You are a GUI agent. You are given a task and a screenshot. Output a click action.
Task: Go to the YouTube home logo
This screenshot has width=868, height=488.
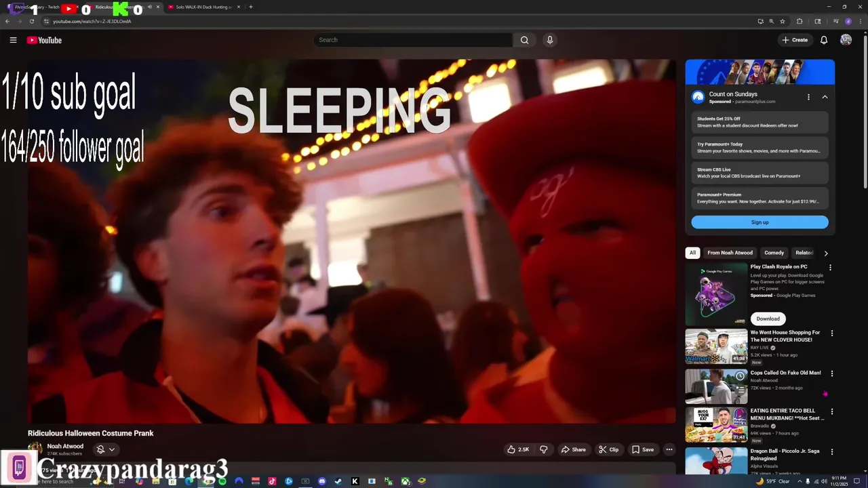pyautogui.click(x=44, y=40)
